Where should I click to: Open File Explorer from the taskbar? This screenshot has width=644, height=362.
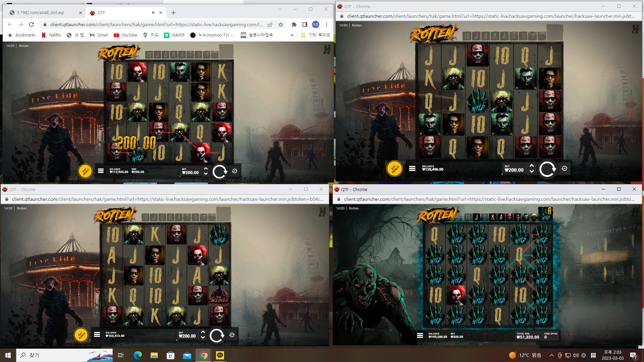tap(154, 355)
